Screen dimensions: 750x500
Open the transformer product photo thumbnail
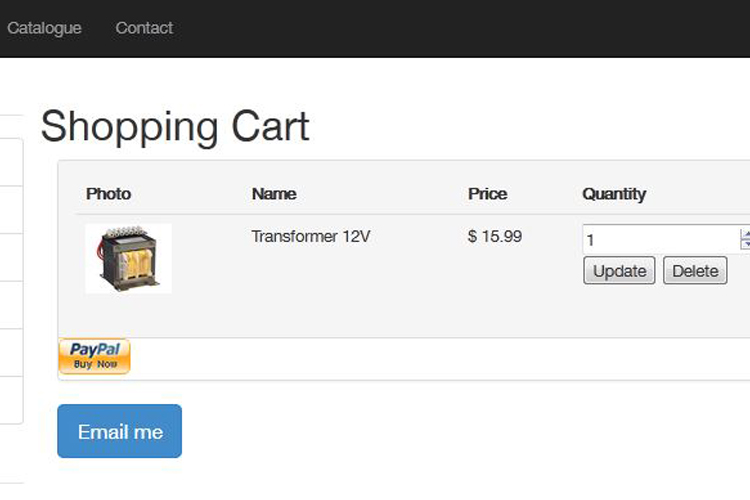[x=128, y=259]
